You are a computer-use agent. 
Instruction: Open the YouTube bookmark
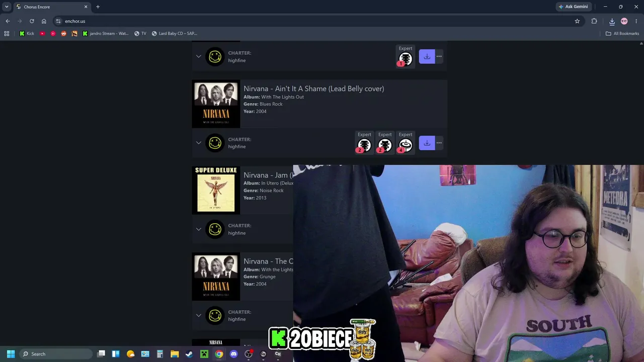point(42,34)
